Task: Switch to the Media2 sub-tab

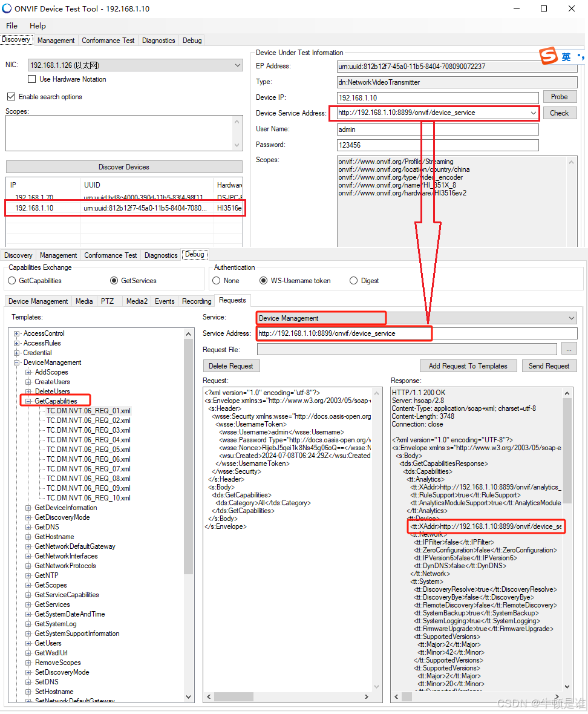Action: (137, 301)
